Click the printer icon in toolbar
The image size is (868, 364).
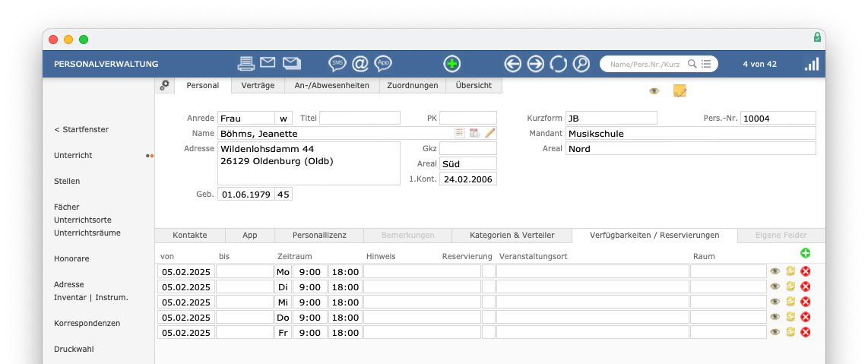click(246, 64)
